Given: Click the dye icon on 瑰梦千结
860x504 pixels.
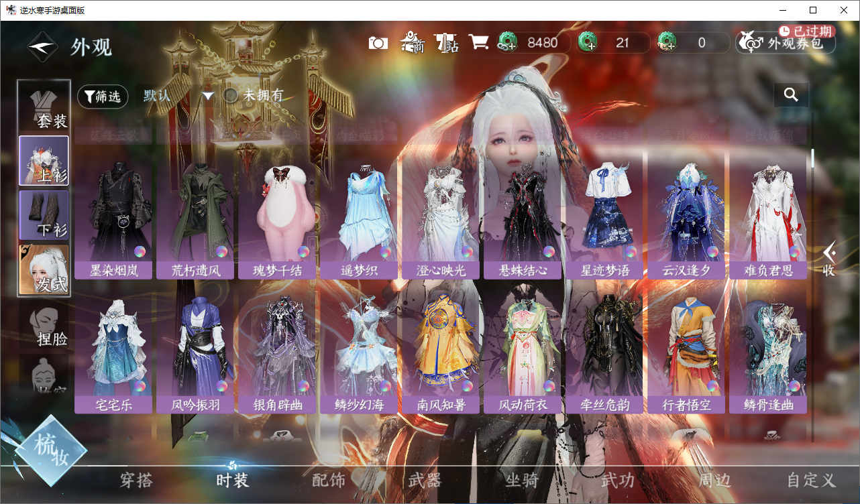Looking at the screenshot, I should (303, 252).
